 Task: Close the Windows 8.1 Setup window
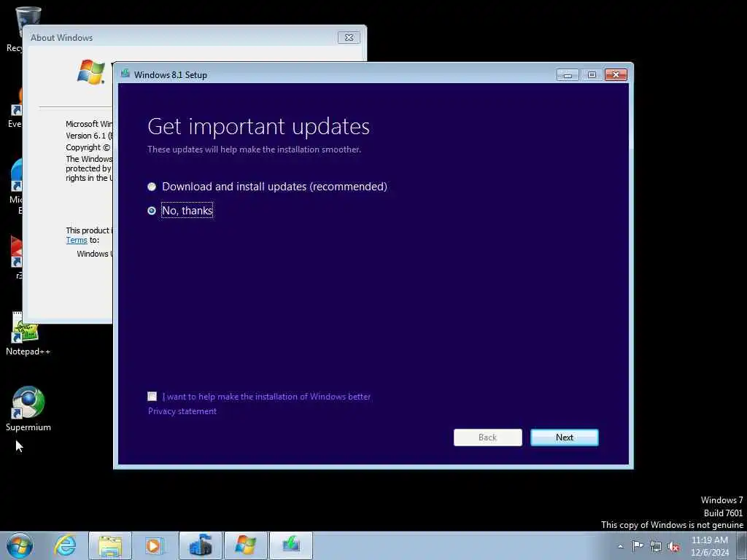616,75
